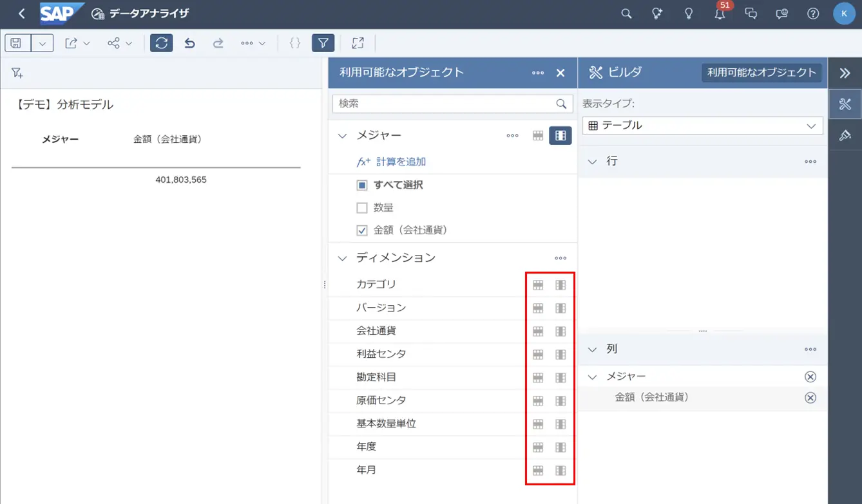Collapse the ディメンション section
Screen dimensions: 862x504
click(343, 258)
